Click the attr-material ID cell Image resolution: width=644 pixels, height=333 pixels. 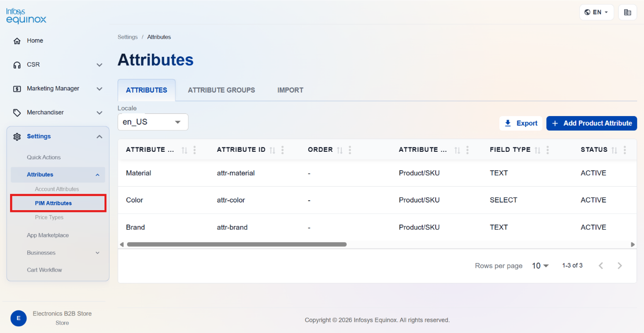[x=236, y=173]
